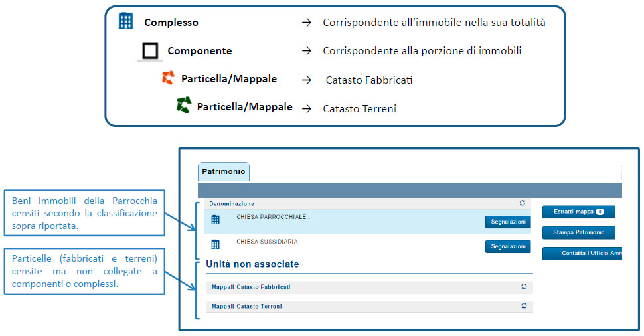Refresh the Mappali Catasto Fabbricati section
This screenshot has height=336, width=644.
click(524, 286)
